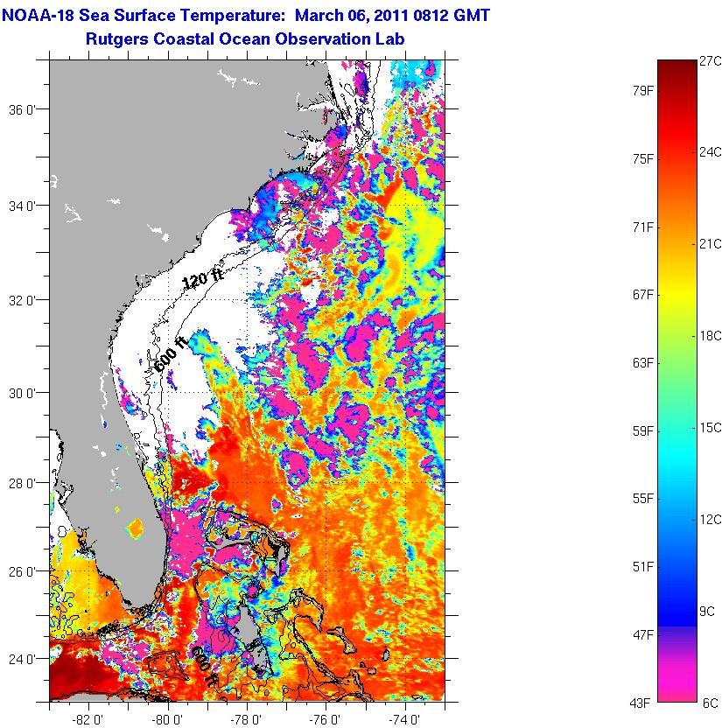This screenshot has width=722, height=728.
Task: Click the '600 ft' contour label near 31°N
Action: pyautogui.click(x=171, y=354)
